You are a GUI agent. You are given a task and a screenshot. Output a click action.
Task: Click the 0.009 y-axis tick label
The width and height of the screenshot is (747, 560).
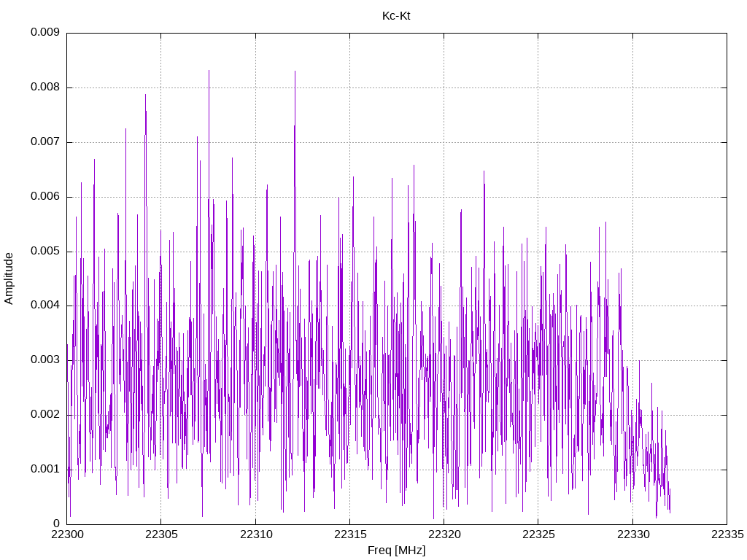click(45, 32)
